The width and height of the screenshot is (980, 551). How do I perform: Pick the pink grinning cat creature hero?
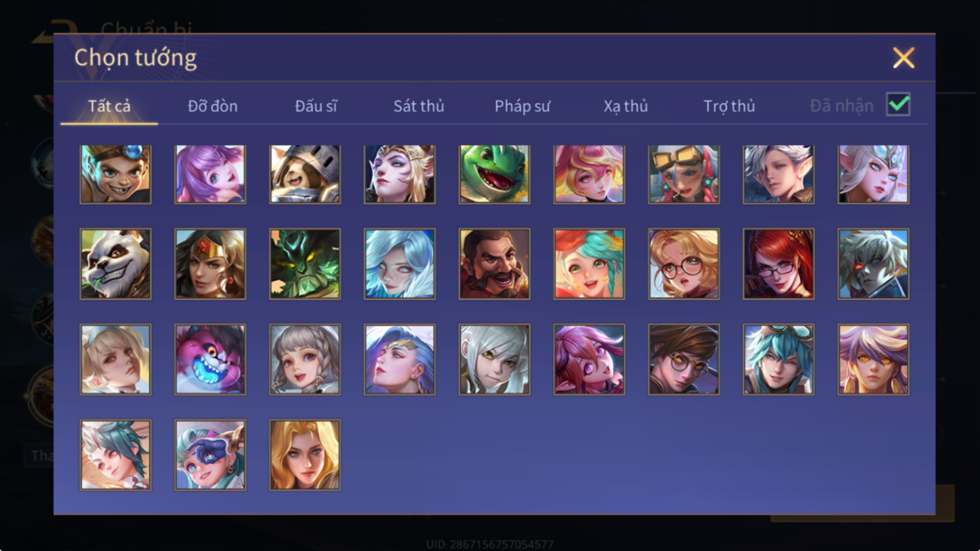pos(210,359)
